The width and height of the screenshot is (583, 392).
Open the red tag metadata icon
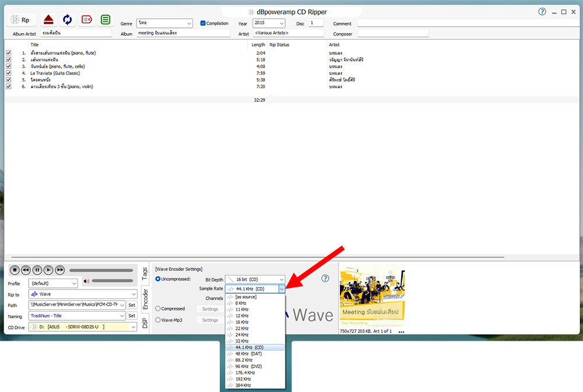tap(86, 20)
